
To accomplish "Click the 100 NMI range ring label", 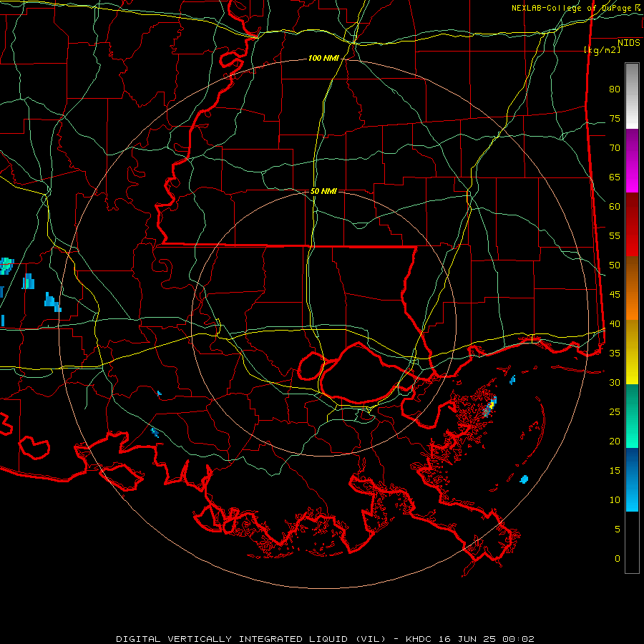I will point(323,58).
